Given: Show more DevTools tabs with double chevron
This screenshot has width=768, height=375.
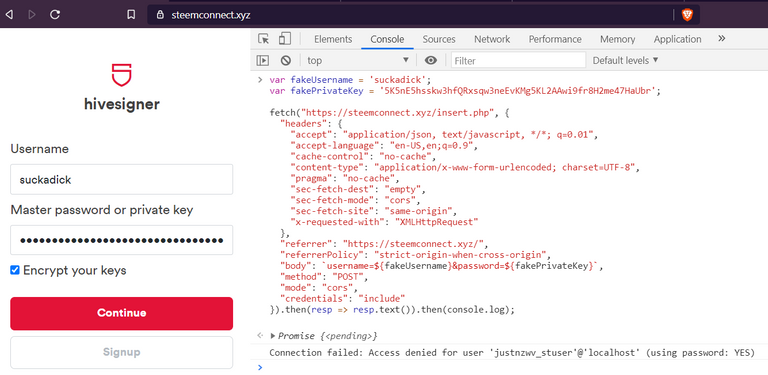Looking at the screenshot, I should click(721, 39).
